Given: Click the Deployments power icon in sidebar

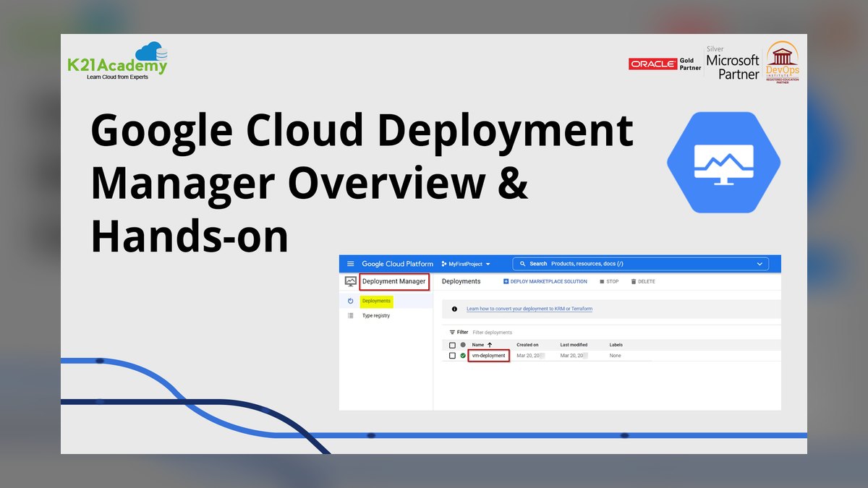Looking at the screenshot, I should tap(351, 301).
